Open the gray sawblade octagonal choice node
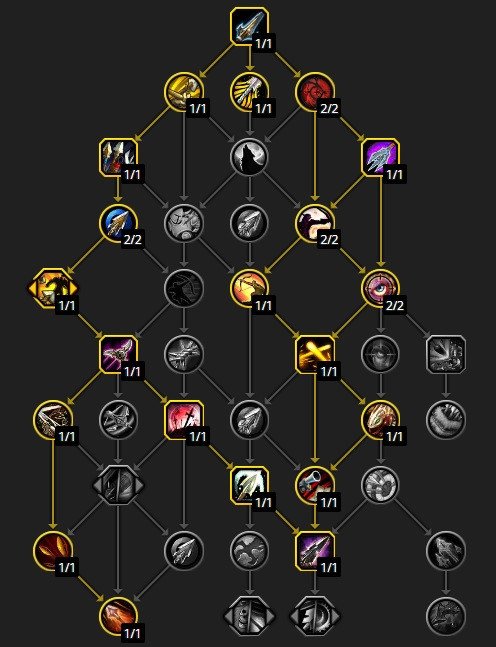The image size is (496, 647). click(315, 616)
